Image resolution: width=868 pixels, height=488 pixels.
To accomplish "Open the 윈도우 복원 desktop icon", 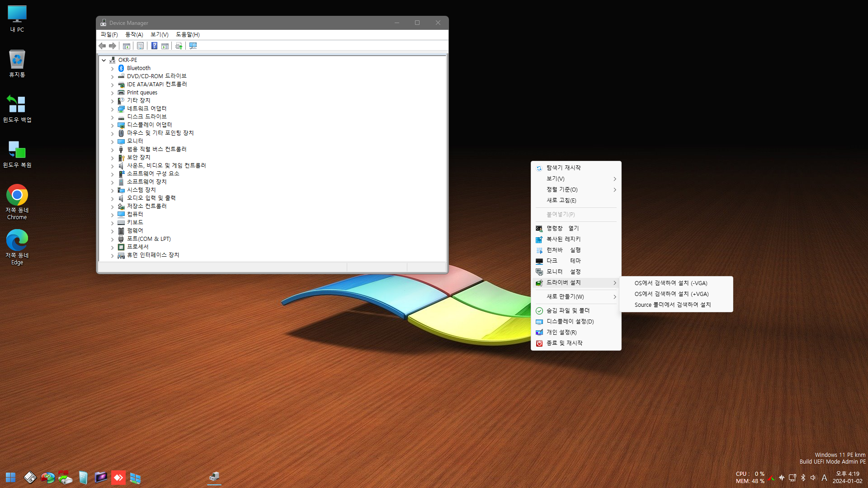I will click(17, 154).
